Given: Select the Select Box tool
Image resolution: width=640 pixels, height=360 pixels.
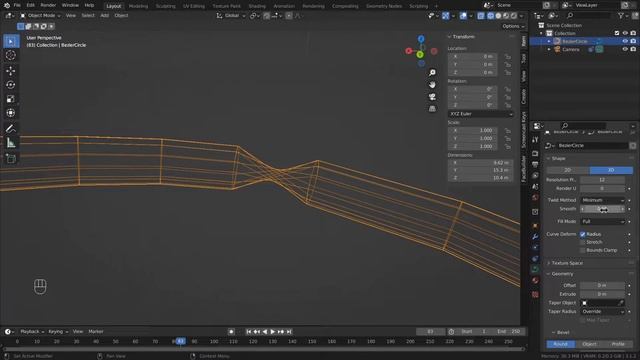Looking at the screenshot, I should (11, 41).
